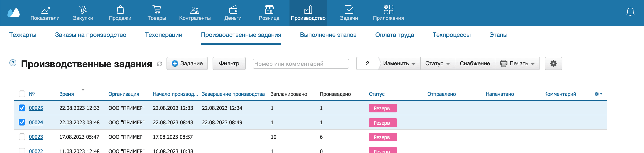Open the Приложения section
The width and height of the screenshot is (644, 153).
tap(388, 13)
